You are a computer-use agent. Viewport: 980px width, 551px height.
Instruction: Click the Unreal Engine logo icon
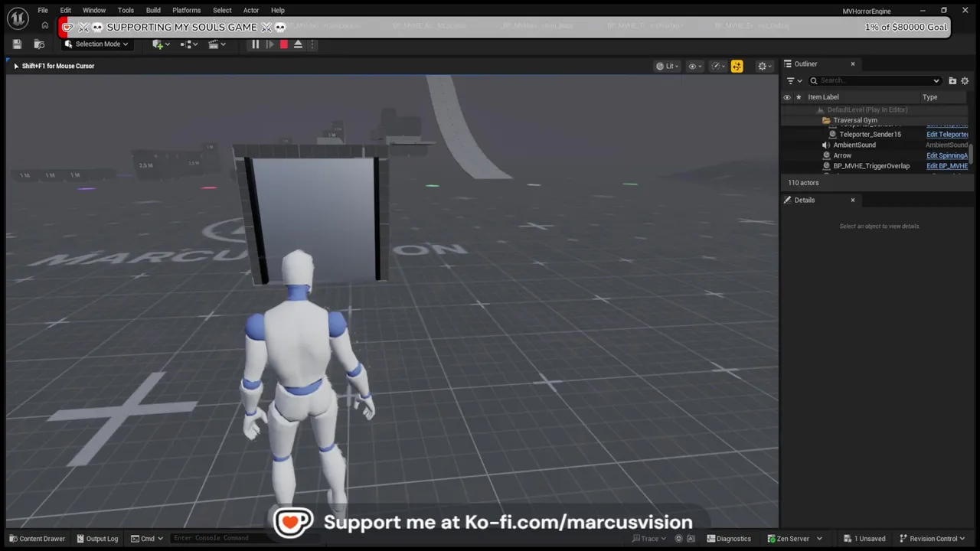pos(18,17)
